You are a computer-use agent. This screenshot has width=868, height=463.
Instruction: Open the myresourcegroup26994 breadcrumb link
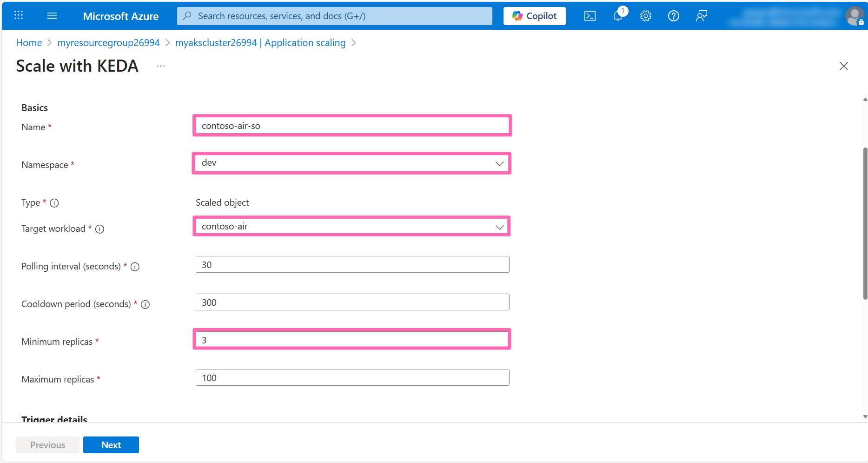coord(108,42)
